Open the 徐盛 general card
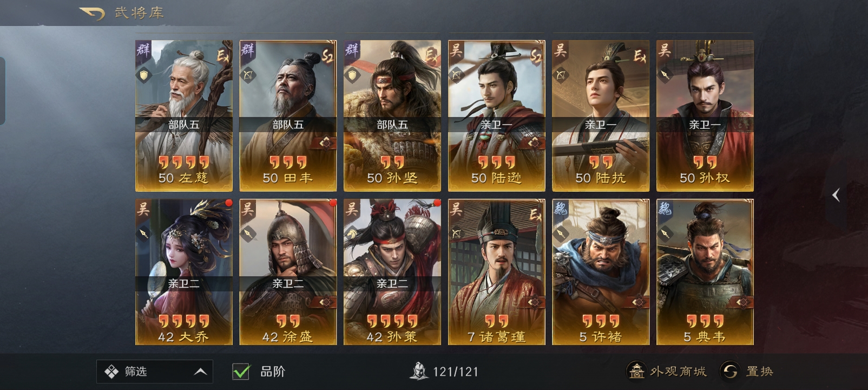 (x=288, y=272)
